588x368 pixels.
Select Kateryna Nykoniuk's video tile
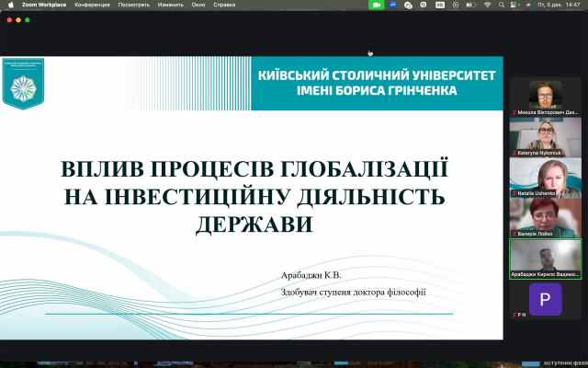coord(545,137)
